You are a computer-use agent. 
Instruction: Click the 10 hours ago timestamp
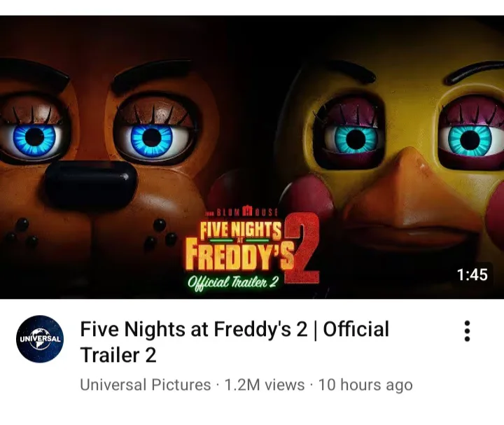(x=365, y=385)
